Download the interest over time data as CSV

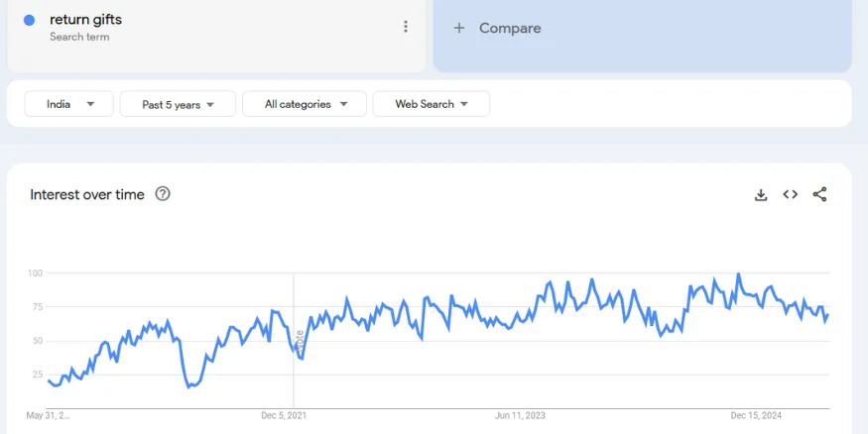(761, 195)
